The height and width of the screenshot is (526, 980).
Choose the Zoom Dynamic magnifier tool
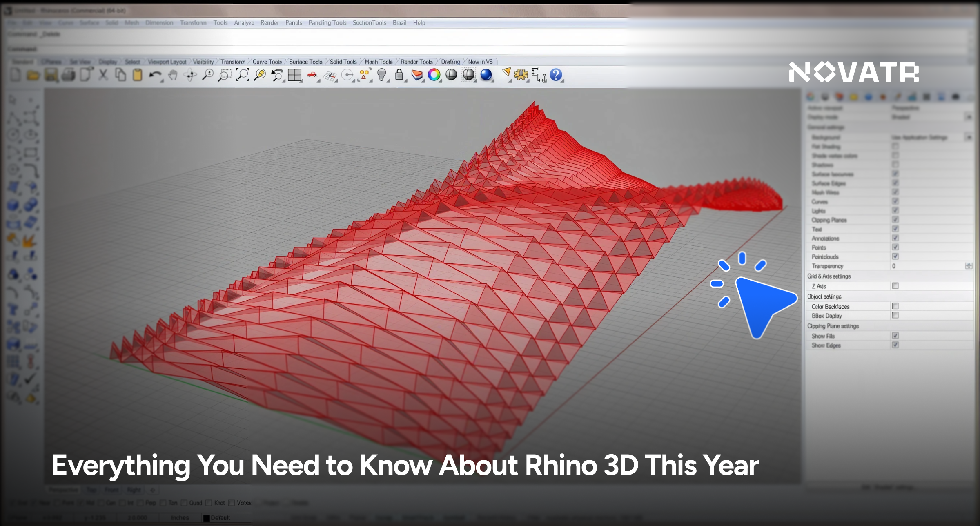pyautogui.click(x=208, y=75)
